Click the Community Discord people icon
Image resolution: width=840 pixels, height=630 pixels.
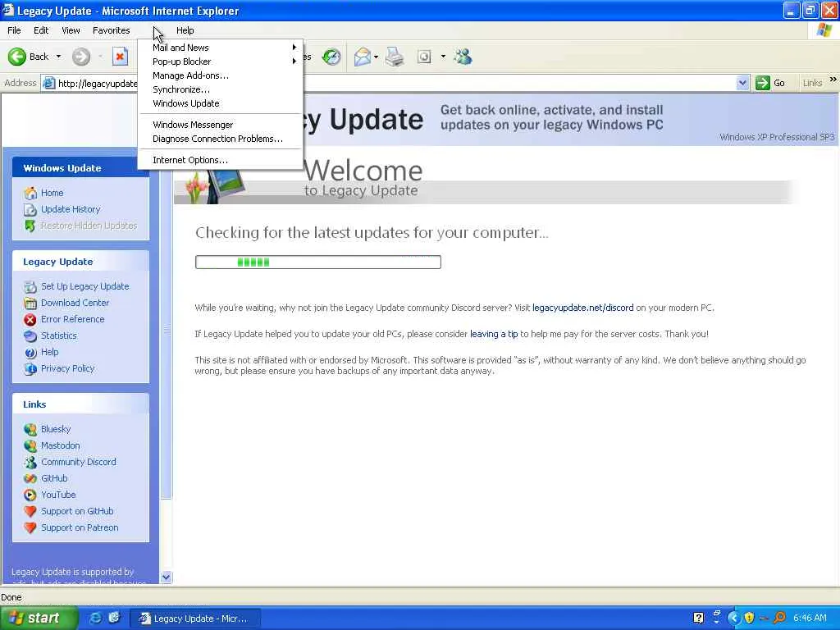[x=30, y=463]
